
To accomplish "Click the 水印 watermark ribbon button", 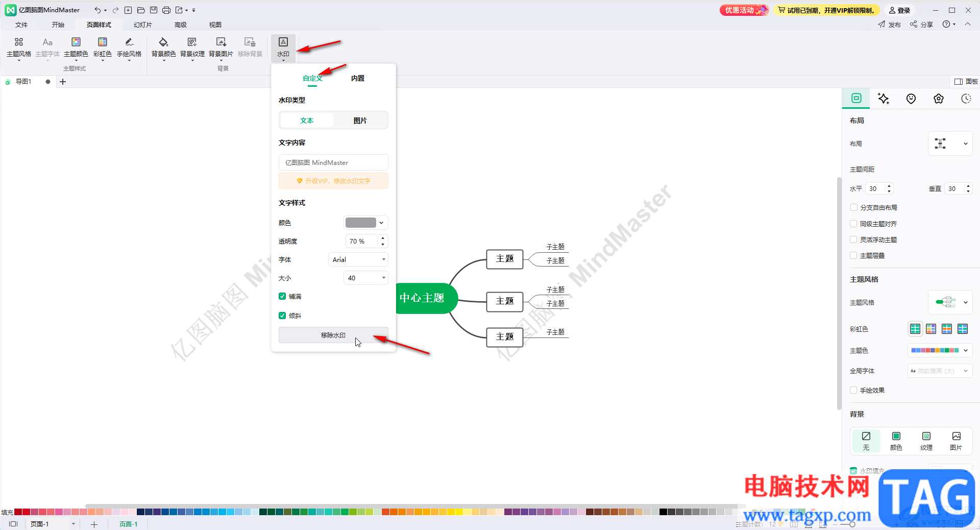I will click(x=283, y=48).
